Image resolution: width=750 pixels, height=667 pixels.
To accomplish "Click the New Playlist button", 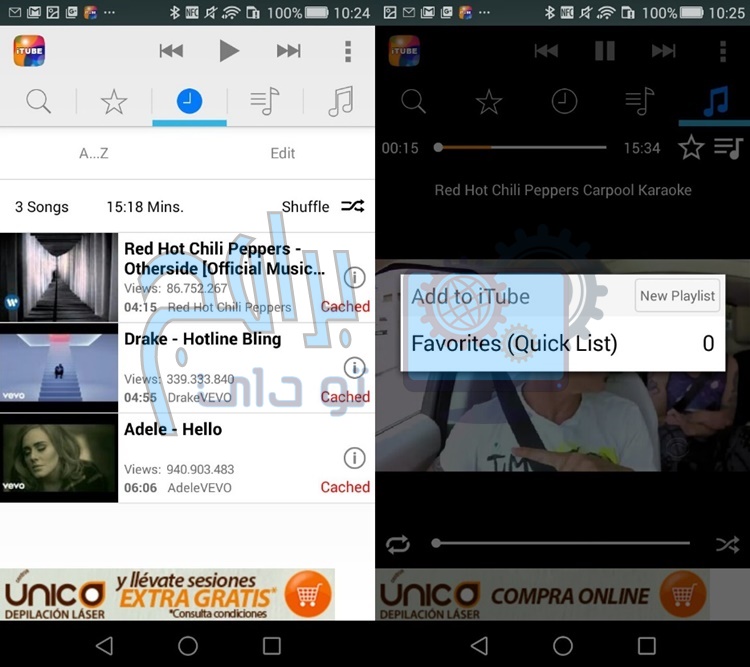I will [677, 295].
